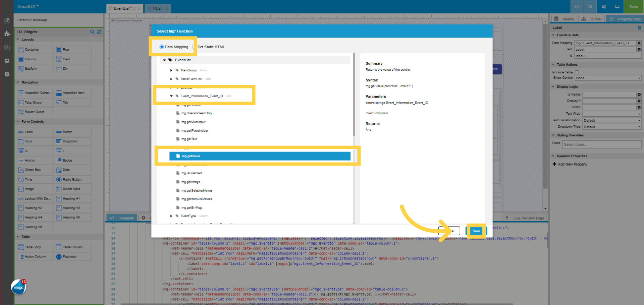Viewport: 644px width, 305px height.
Task: Open the Models panel tab
Action: [564, 19]
